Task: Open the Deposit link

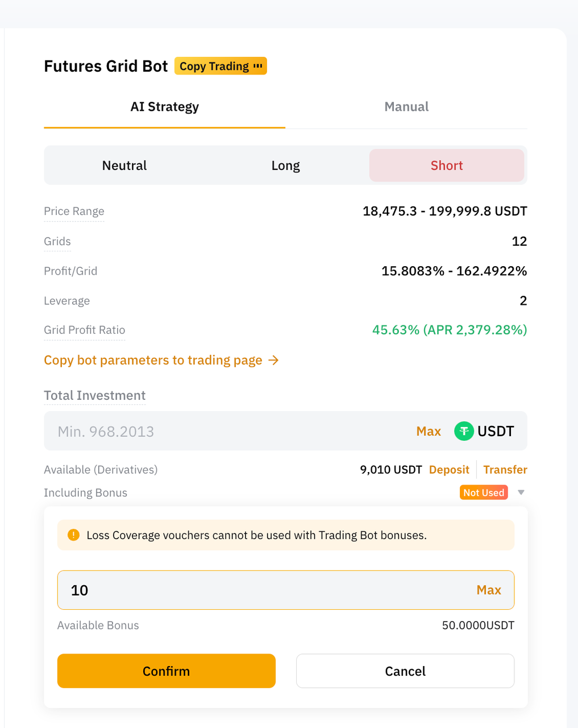Action: (x=449, y=470)
